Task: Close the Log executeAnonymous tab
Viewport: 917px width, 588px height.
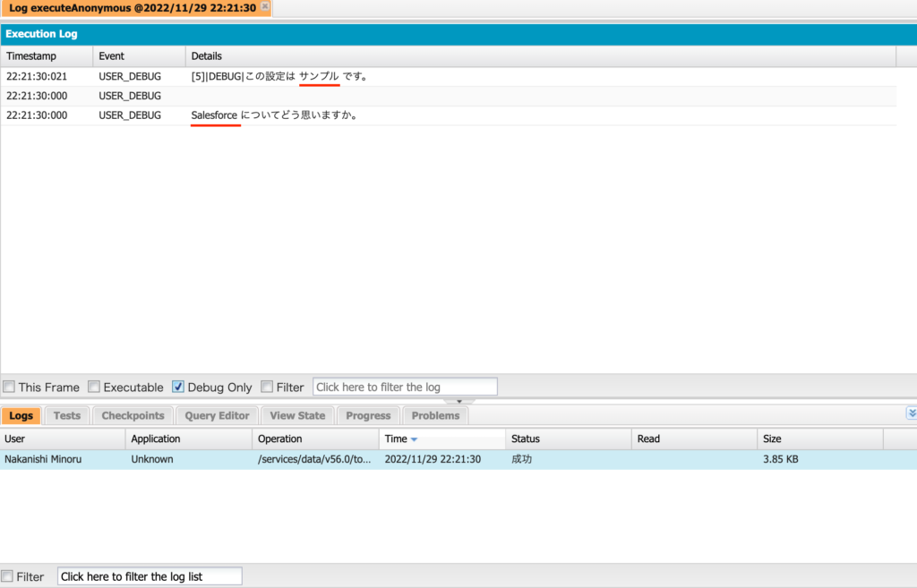Action: 265,7
